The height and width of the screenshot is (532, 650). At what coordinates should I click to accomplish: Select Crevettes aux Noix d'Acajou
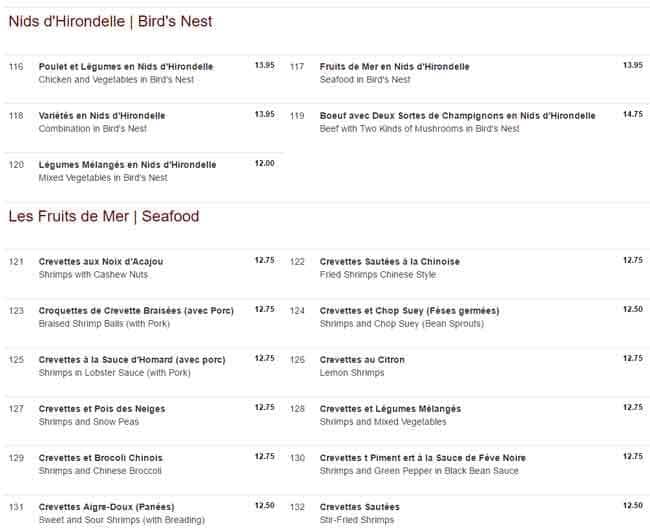coord(101,262)
